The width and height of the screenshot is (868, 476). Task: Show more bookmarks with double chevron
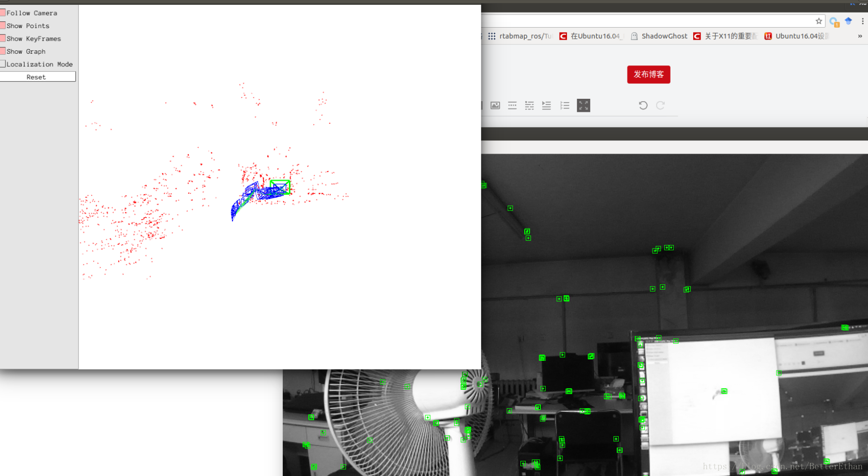[x=860, y=36]
